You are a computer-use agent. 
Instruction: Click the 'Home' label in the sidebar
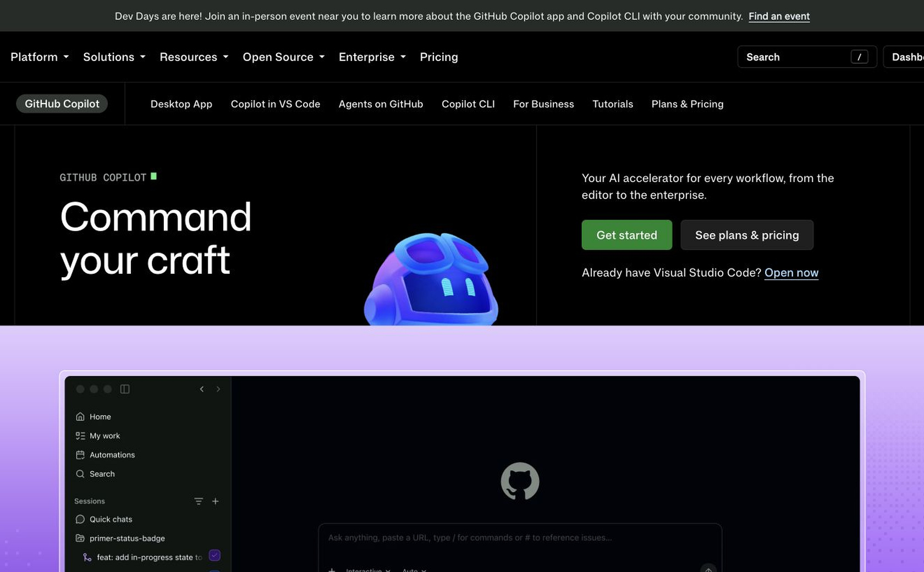pyautogui.click(x=100, y=417)
